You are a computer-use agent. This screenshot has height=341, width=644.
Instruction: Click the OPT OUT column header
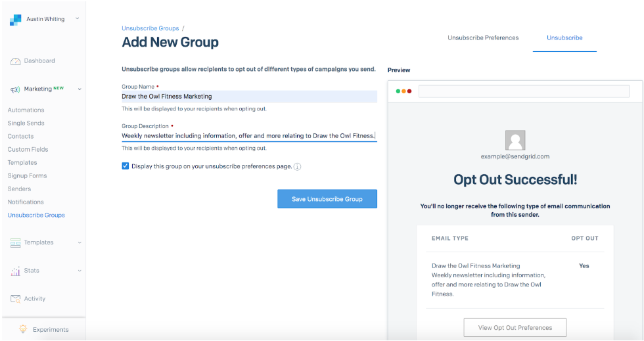click(x=584, y=239)
